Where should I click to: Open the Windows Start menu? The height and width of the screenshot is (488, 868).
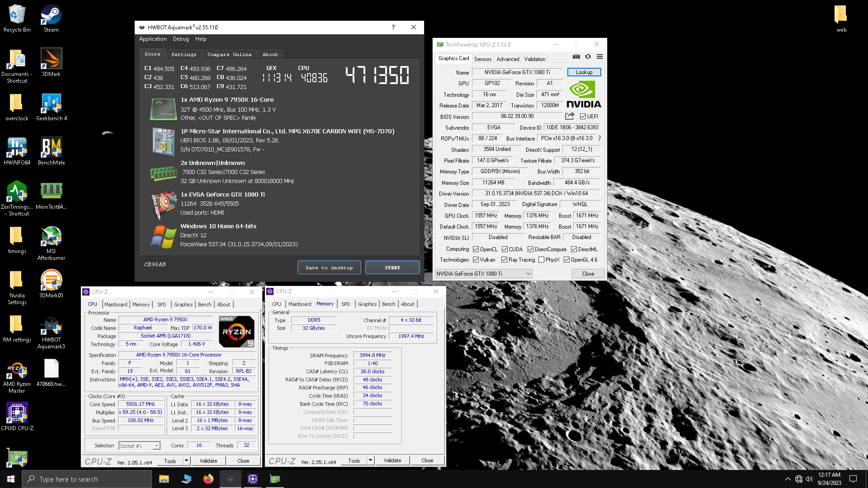pyautogui.click(x=11, y=479)
